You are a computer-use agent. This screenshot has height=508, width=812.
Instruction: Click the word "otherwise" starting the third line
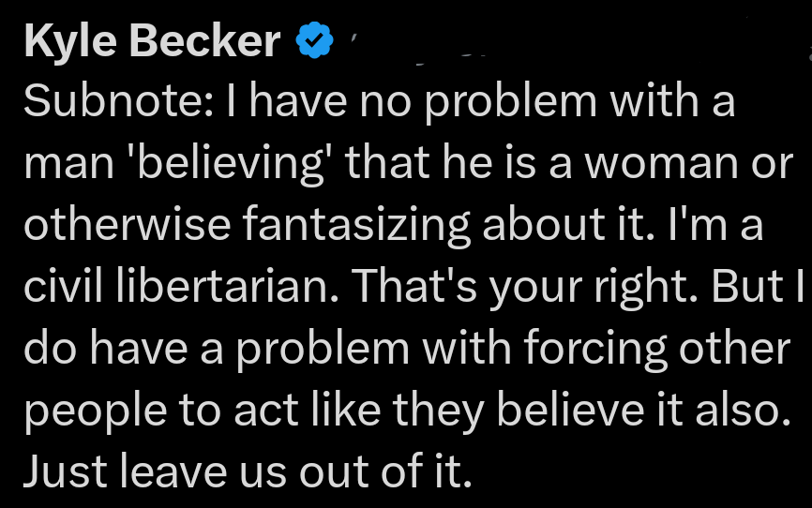click(x=128, y=225)
